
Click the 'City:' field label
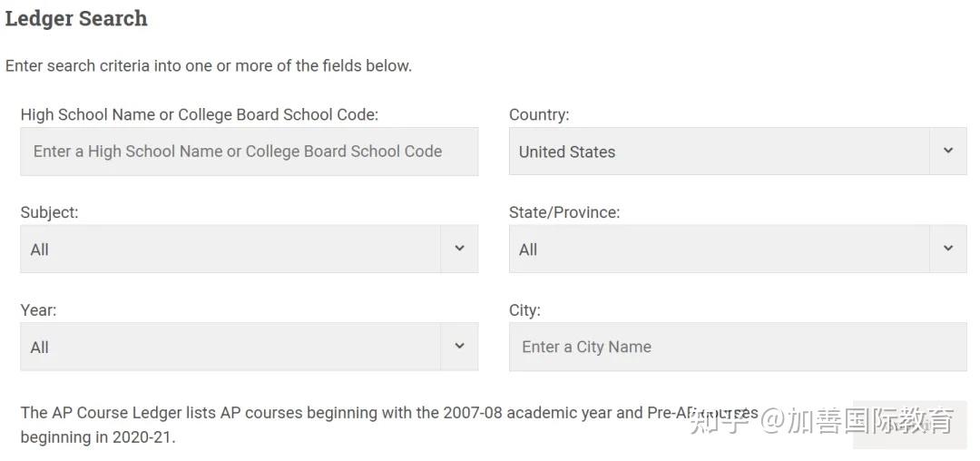pos(524,310)
